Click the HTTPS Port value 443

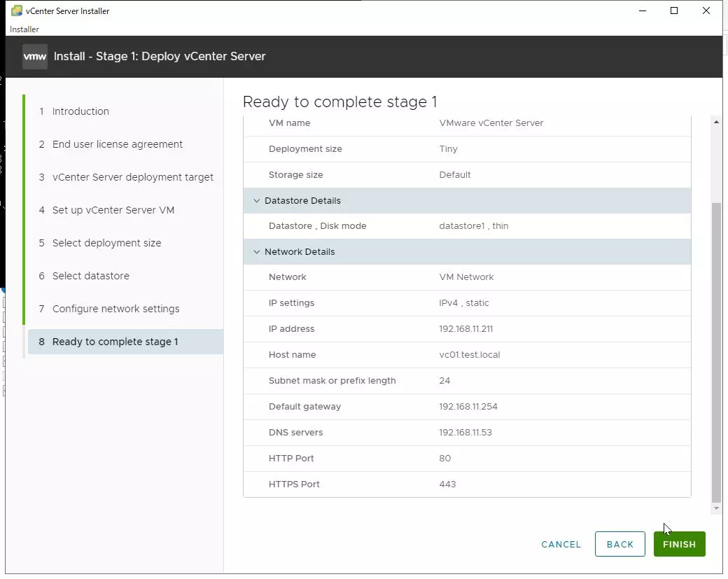coord(447,484)
